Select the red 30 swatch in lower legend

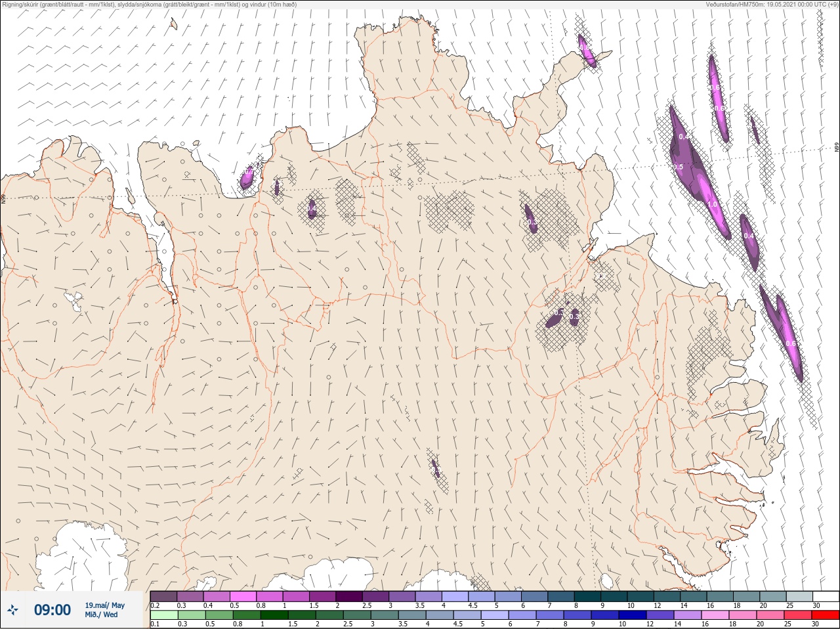click(x=826, y=615)
